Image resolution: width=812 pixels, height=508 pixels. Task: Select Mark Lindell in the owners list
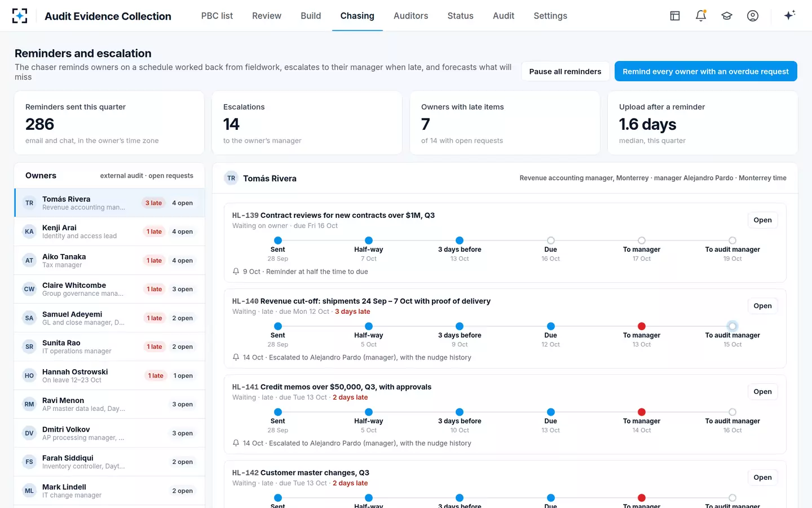[x=109, y=491]
